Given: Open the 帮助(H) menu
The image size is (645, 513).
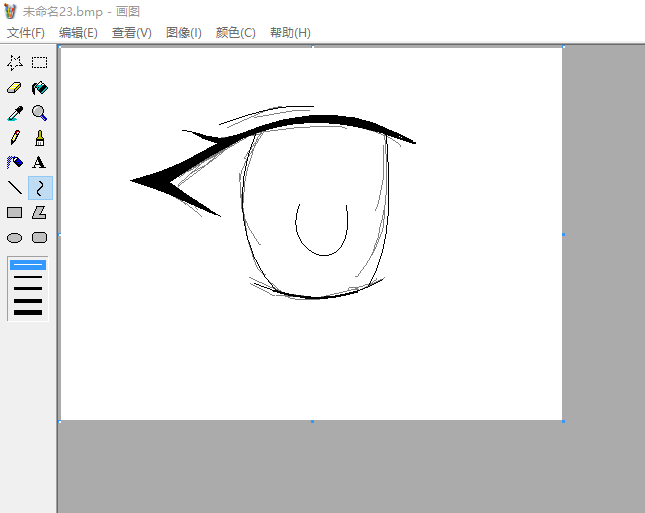Looking at the screenshot, I should [290, 33].
